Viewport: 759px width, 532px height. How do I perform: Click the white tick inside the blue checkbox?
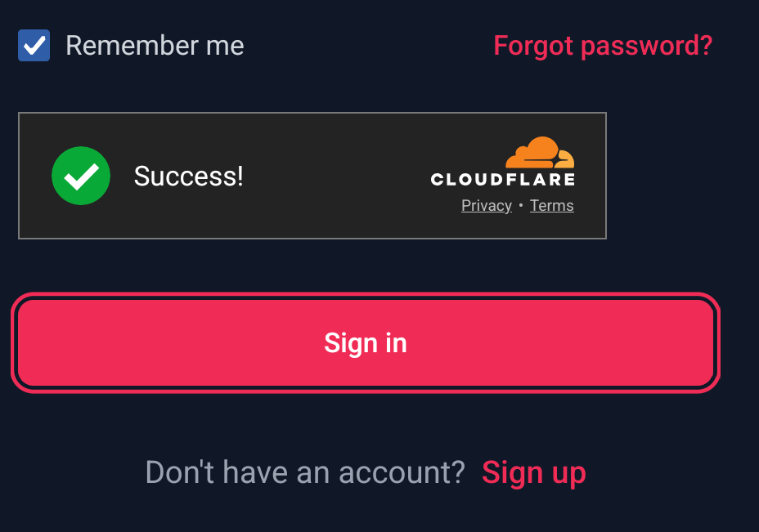(34, 46)
